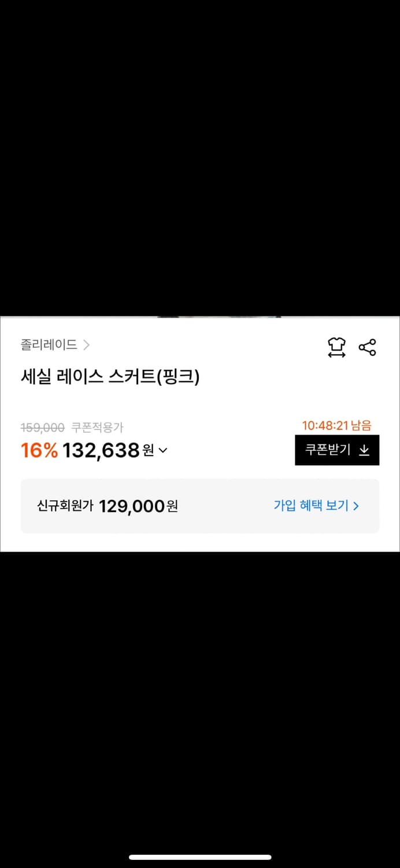
Task: Expand price details chevron next to 132,638원
Action: (162, 451)
